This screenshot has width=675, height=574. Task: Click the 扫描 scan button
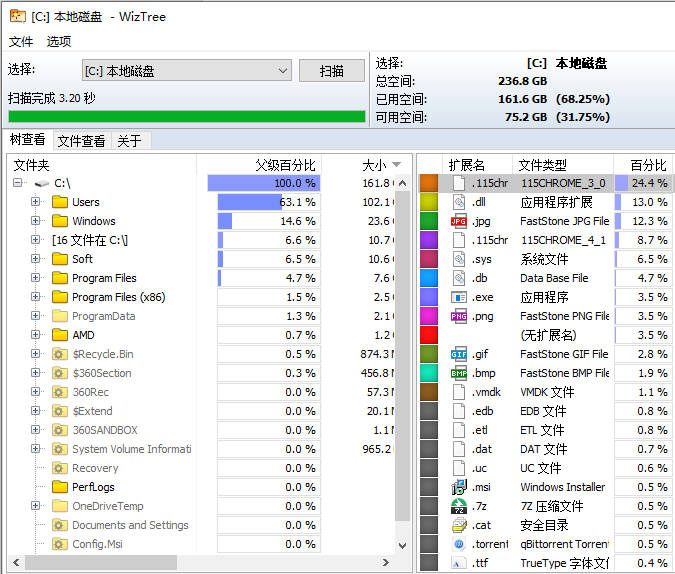331,71
